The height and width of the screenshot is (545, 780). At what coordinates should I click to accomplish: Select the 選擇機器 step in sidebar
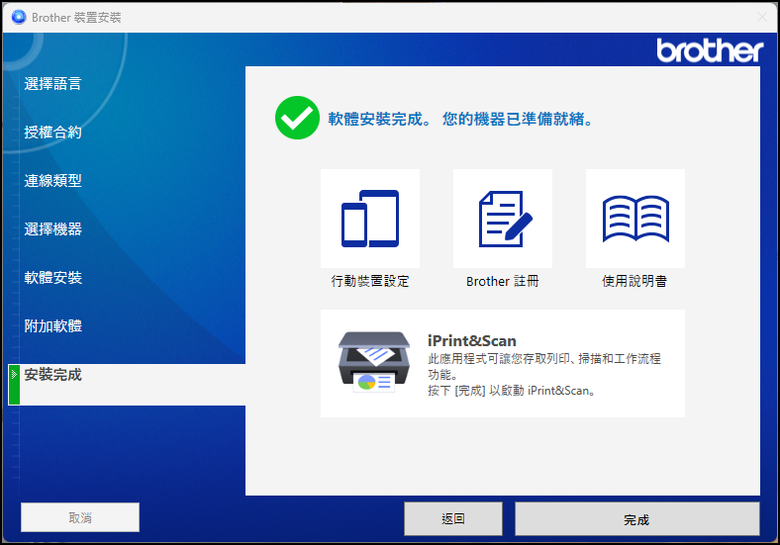(x=53, y=229)
